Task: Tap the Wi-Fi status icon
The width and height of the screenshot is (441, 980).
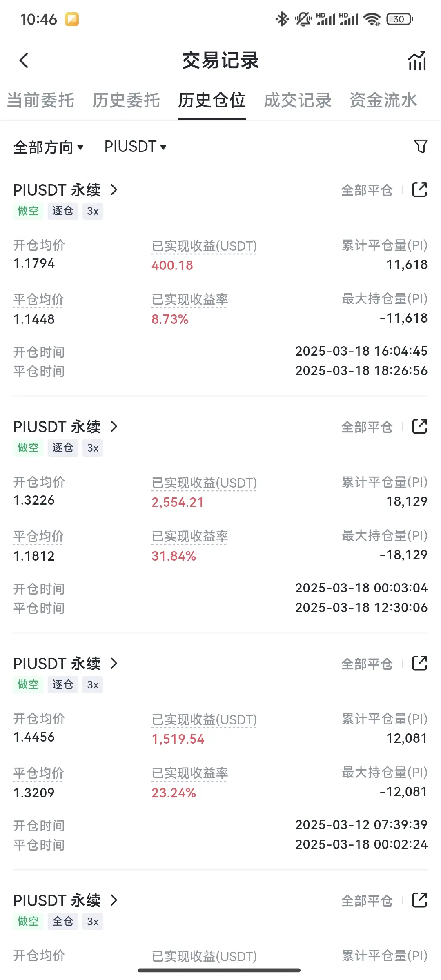Action: coord(372,19)
